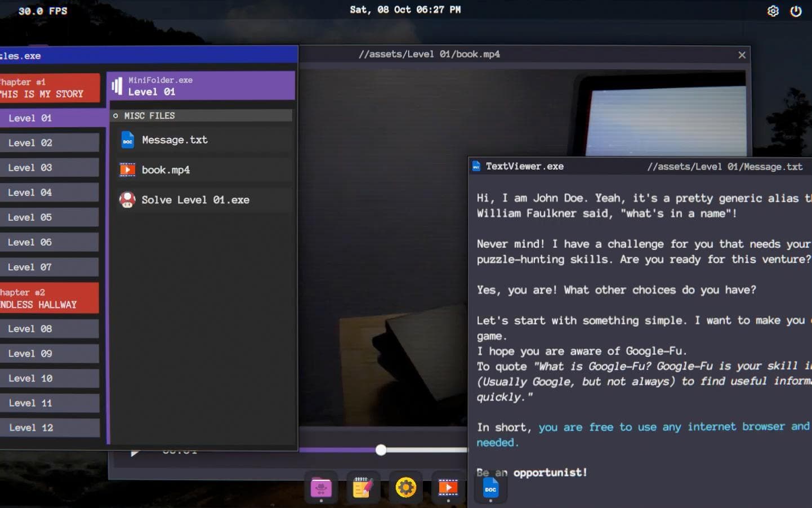Select Level 12 in sidebar

(x=50, y=428)
